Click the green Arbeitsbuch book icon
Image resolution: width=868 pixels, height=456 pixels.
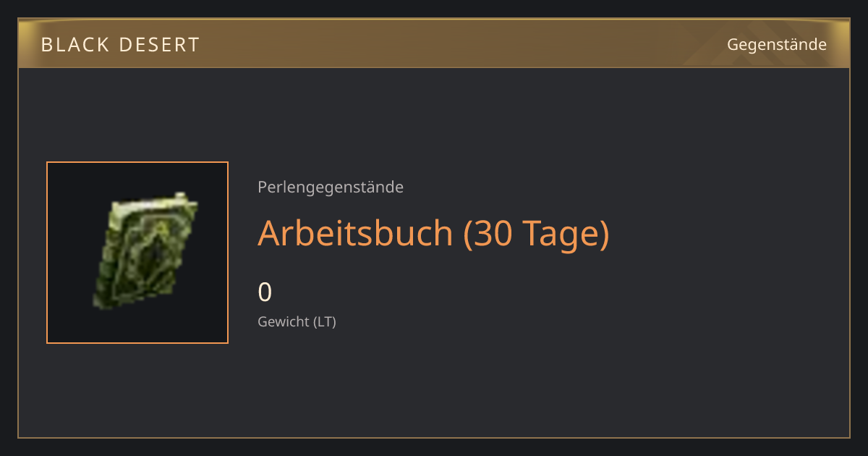tap(145, 251)
